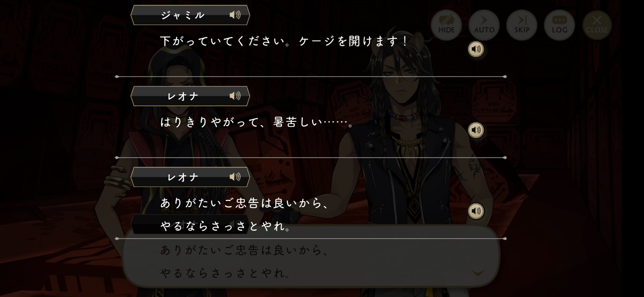Advance dialogue with the down chevron
This screenshot has width=644, height=297.
[x=478, y=274]
